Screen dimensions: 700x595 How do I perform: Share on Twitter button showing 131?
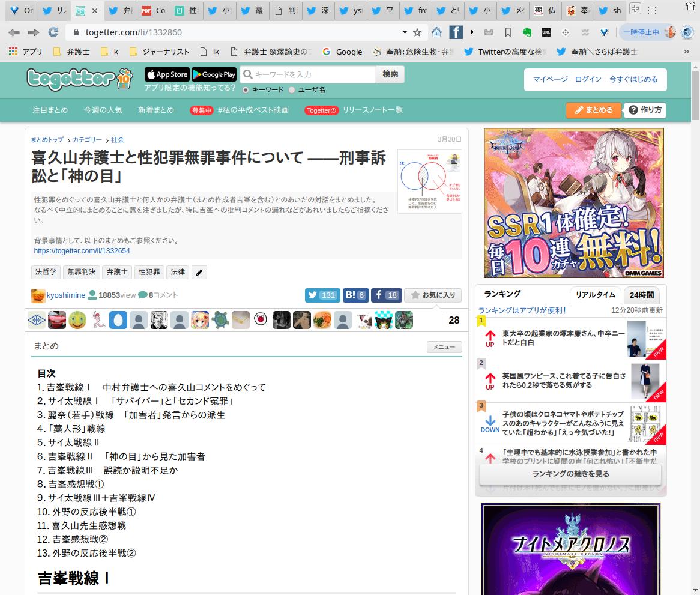tap(322, 295)
